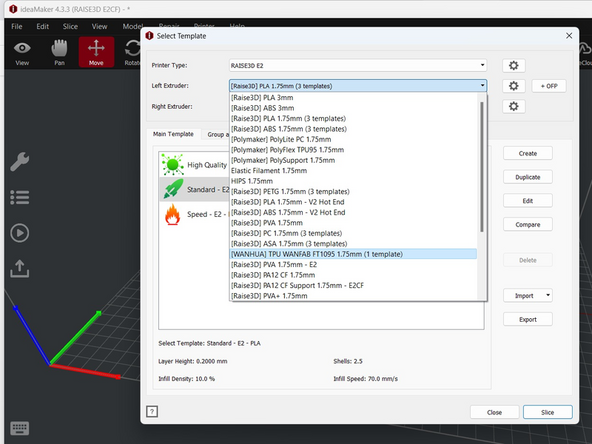Choose [Raise3D] PLA 1.75mm (3 templates)

click(353, 119)
